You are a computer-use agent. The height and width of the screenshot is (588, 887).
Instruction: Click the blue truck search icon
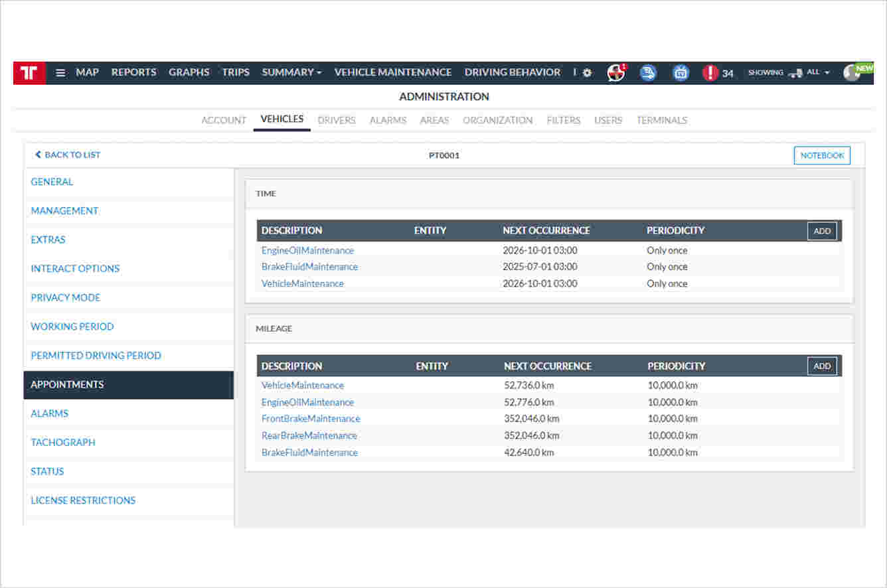pyautogui.click(x=648, y=73)
